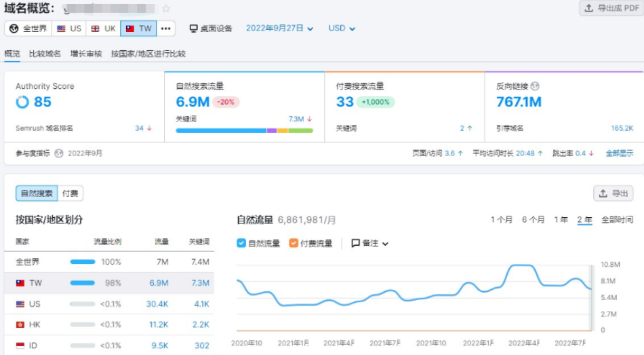644x355 pixels.
Task: Open the desktop device selector
Action: tap(211, 29)
